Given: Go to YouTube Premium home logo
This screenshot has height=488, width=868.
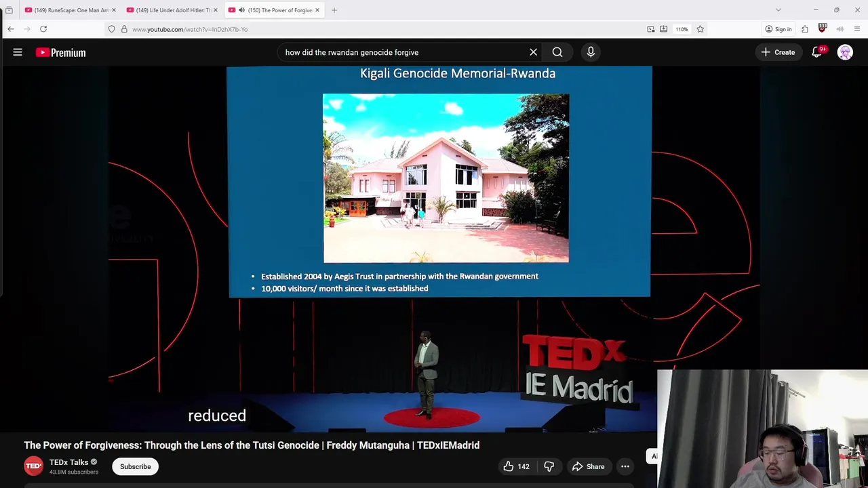Looking at the screenshot, I should coord(61,52).
